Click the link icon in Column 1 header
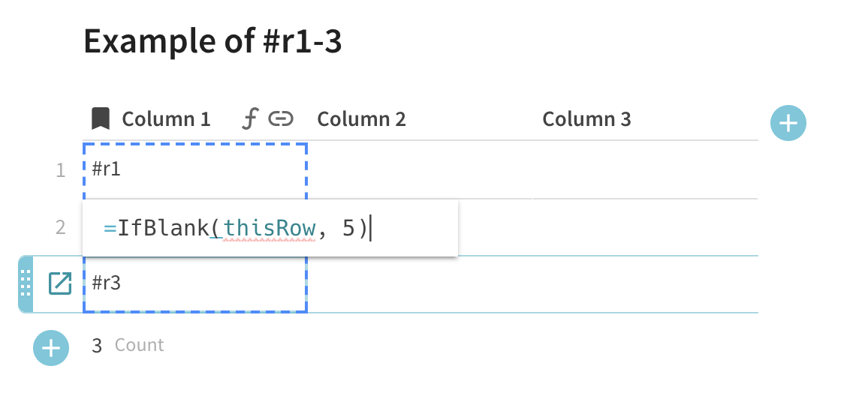This screenshot has width=868, height=408. (281, 118)
